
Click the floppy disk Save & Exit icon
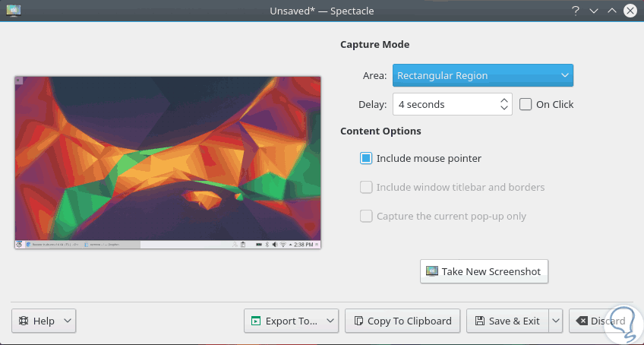[x=479, y=321]
